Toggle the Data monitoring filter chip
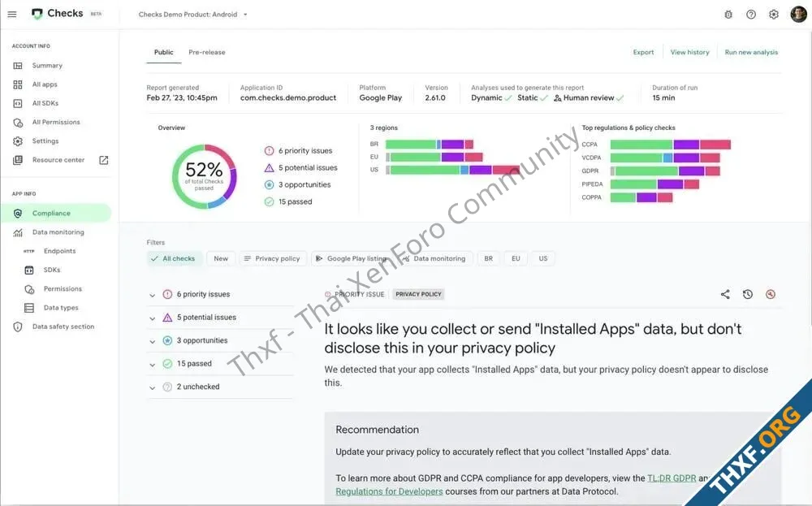 coord(434,258)
